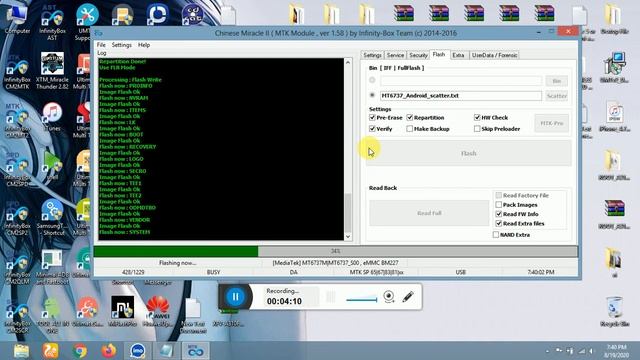Launch Firefox from the taskbar
The width and height of the screenshot is (640, 360).
(x=109, y=351)
